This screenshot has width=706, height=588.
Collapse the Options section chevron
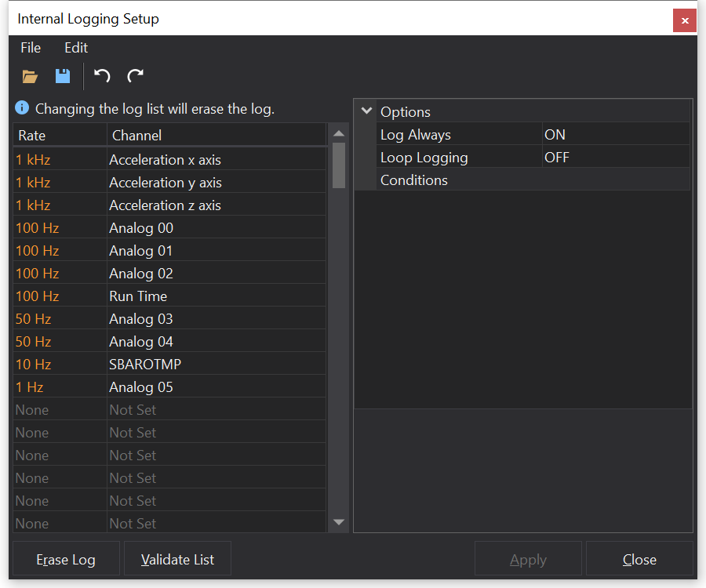click(x=366, y=111)
